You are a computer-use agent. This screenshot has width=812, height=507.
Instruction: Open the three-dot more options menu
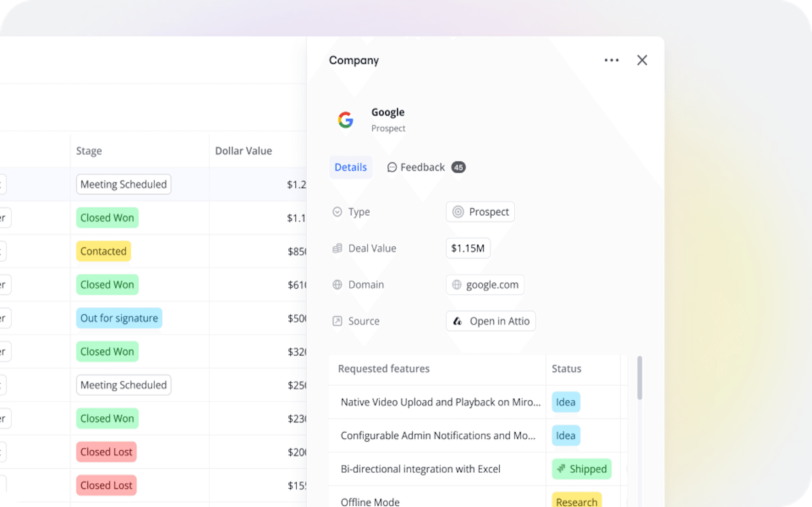pos(611,60)
